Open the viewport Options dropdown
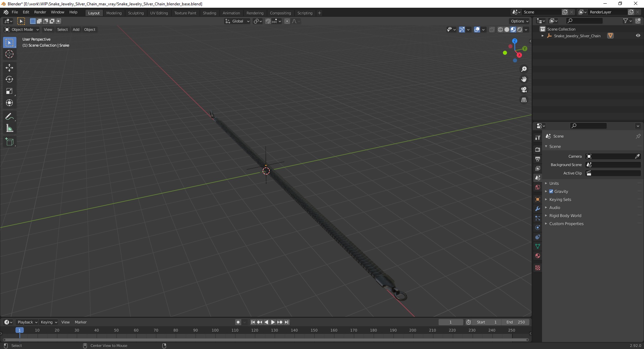 (520, 21)
